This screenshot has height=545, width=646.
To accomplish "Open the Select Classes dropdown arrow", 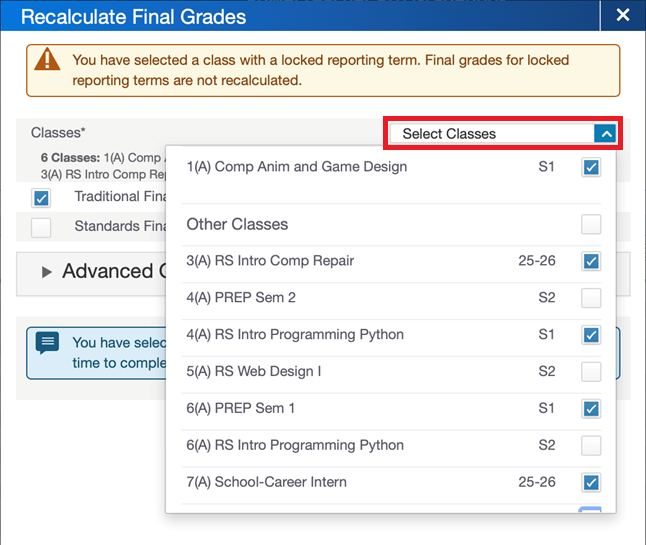I will (x=604, y=133).
